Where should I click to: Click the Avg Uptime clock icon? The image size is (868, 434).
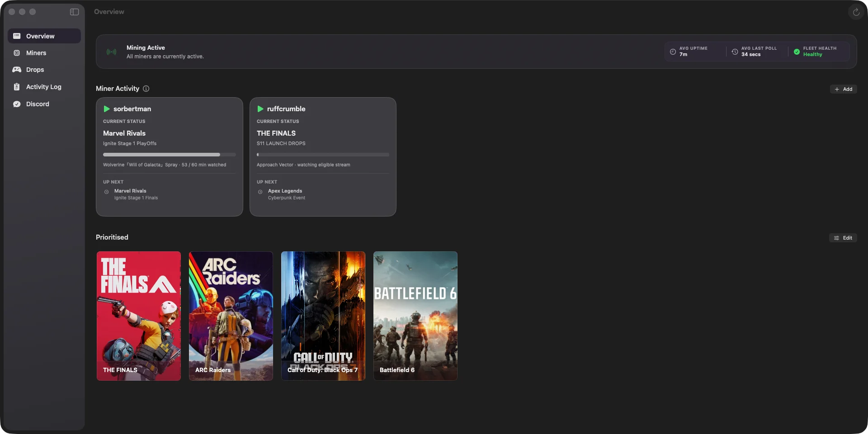673,52
